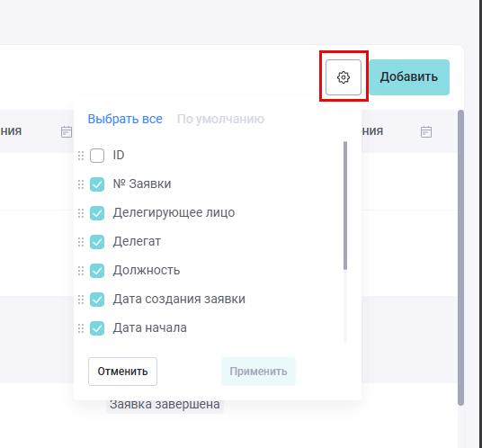Toggle the Дата начала checkbox

(x=97, y=328)
